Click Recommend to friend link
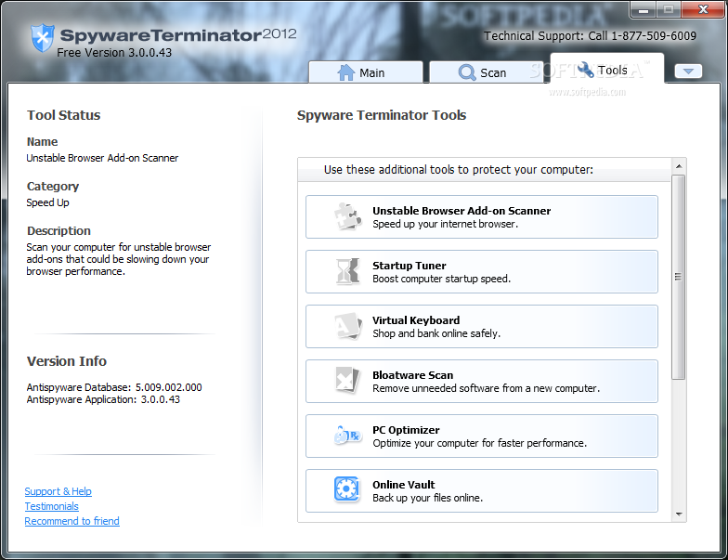 [x=72, y=521]
